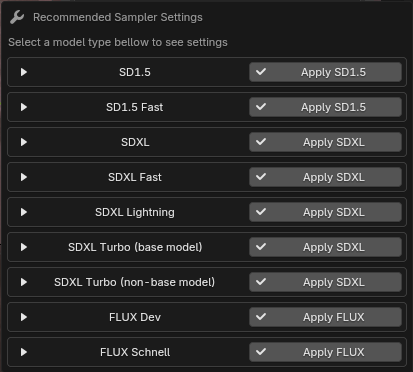Click the SDXL Lightning label
The image size is (413, 372).
tap(135, 212)
